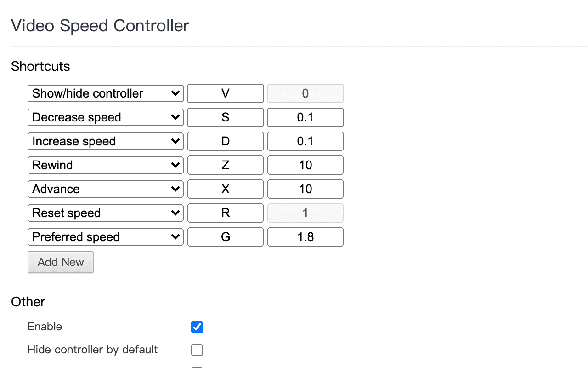Open the Rewind action dropdown
This screenshot has width=588, height=368.
tap(105, 165)
